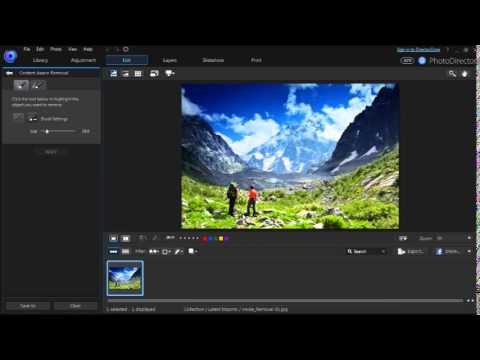The height and width of the screenshot is (360, 480).
Task: Switch to the Adjustment tab
Action: click(x=83, y=60)
